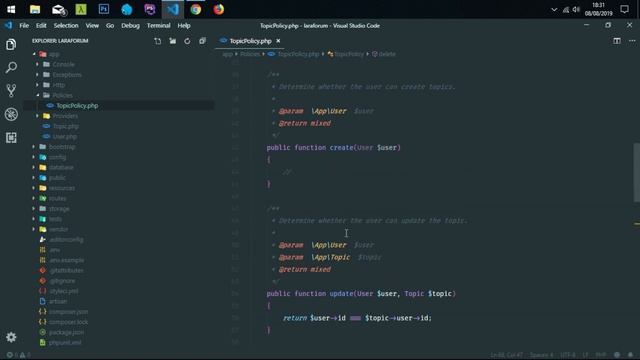Click the errors and warnings status indicator

(18, 355)
